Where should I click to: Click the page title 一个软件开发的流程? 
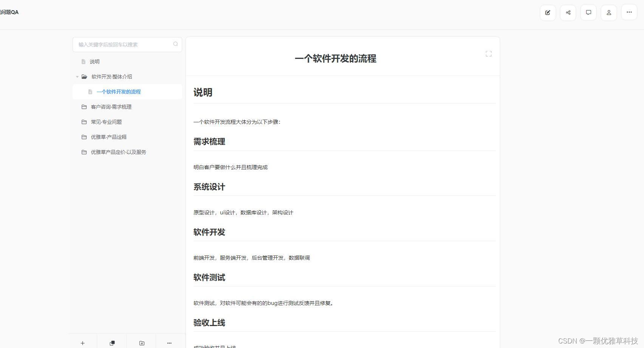tap(336, 59)
